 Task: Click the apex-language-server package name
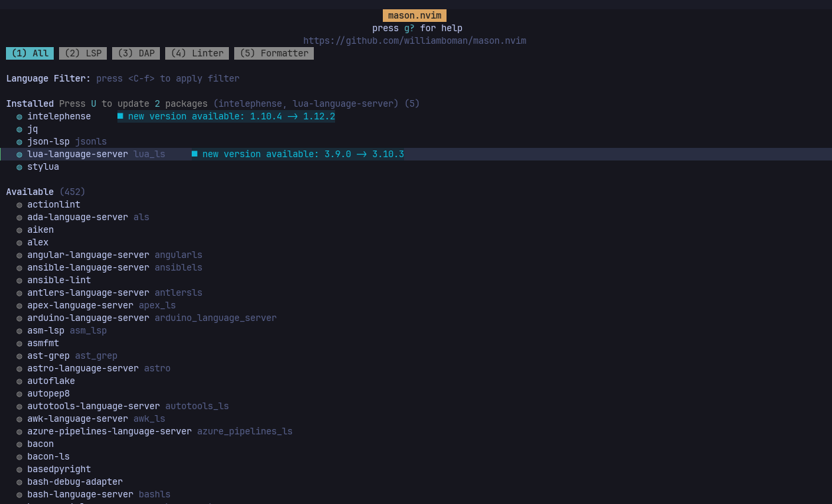[80, 306]
